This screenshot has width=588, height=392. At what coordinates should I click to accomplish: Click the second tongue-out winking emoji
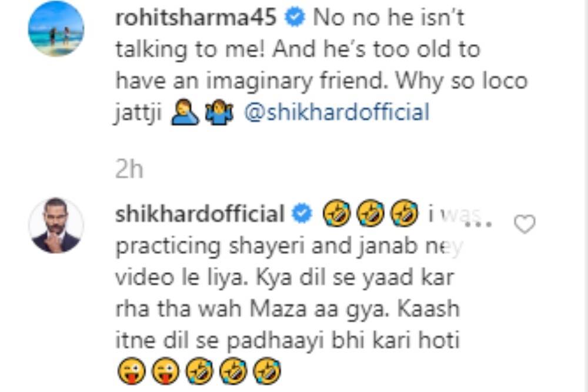point(165,371)
